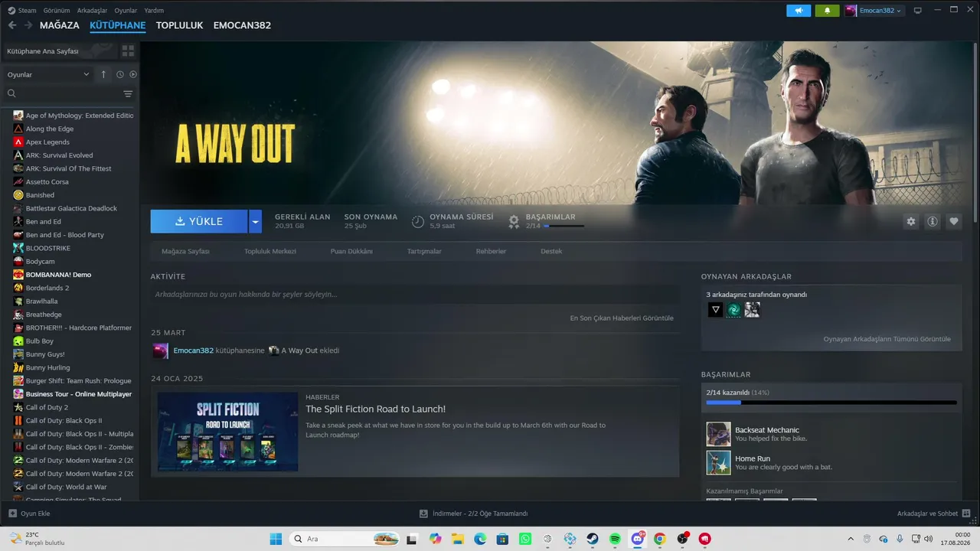Sort library by recent activity clock icon

(120, 74)
